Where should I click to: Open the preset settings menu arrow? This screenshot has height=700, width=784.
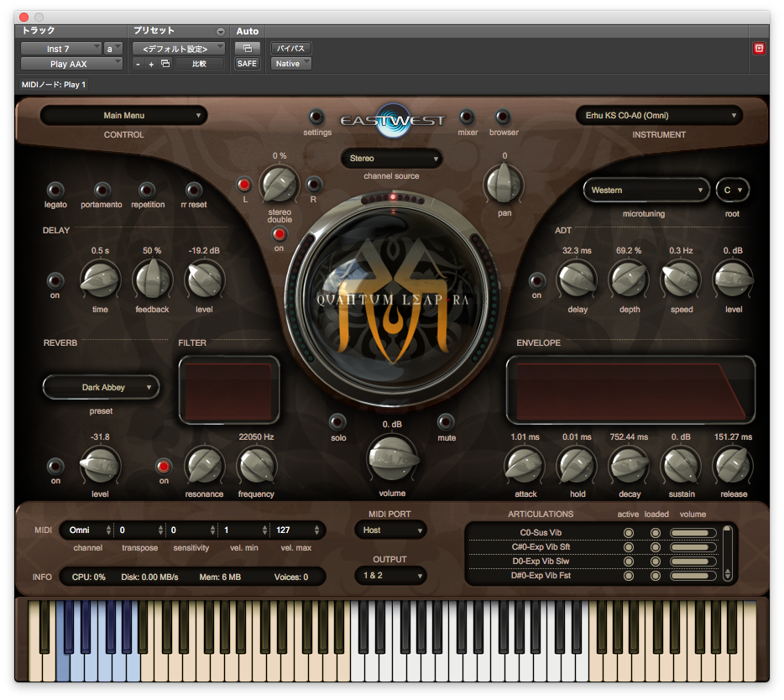(x=221, y=32)
